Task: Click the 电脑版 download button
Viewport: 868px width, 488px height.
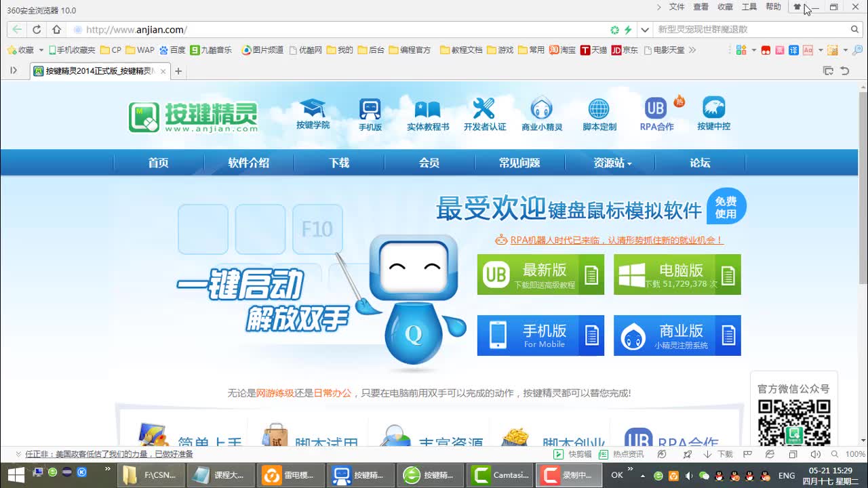Action: [x=677, y=274]
